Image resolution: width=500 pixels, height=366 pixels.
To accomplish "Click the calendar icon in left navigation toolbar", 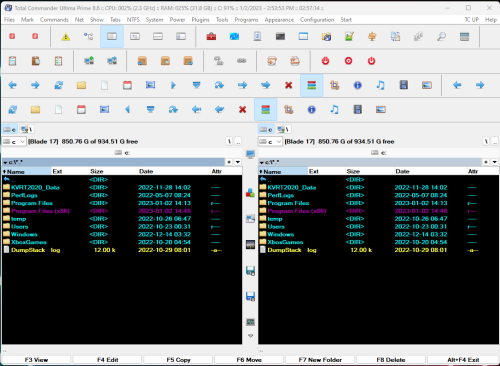I will pos(127,85).
